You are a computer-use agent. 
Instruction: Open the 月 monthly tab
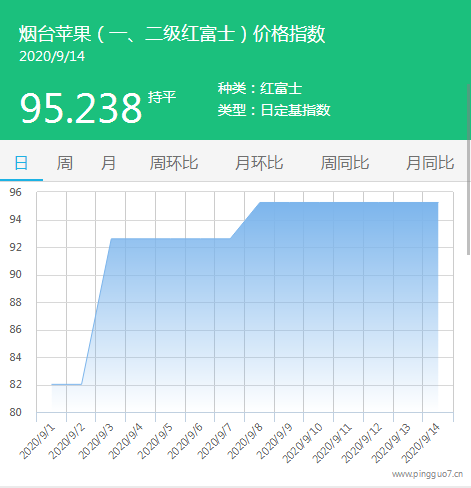(x=108, y=163)
